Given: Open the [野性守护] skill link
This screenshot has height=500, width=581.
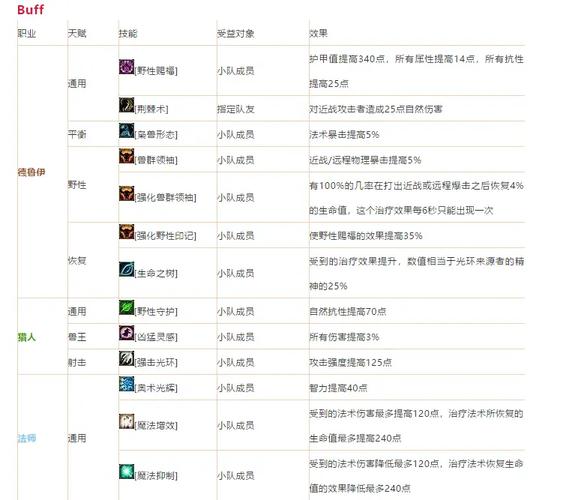Looking at the screenshot, I should (x=156, y=312).
